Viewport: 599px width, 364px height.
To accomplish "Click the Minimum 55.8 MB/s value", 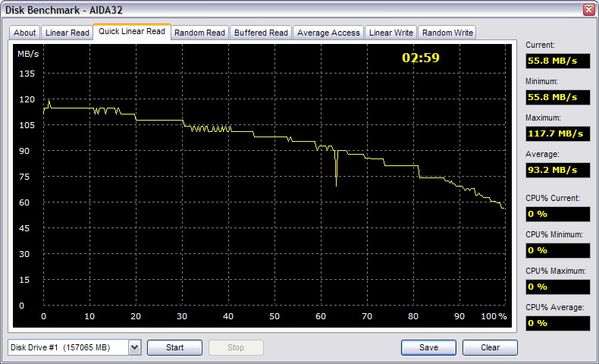I will pyautogui.click(x=558, y=97).
